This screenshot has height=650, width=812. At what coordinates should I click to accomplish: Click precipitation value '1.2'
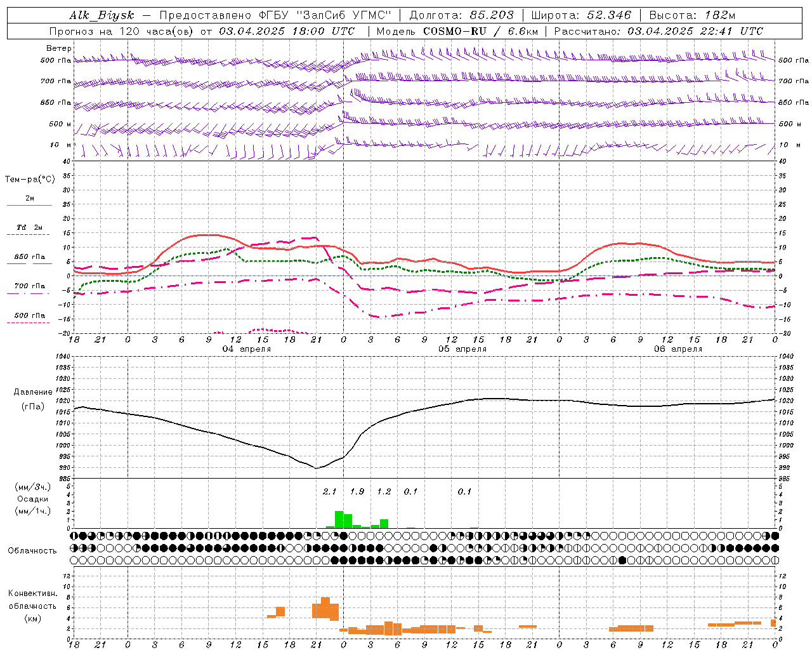click(x=384, y=492)
